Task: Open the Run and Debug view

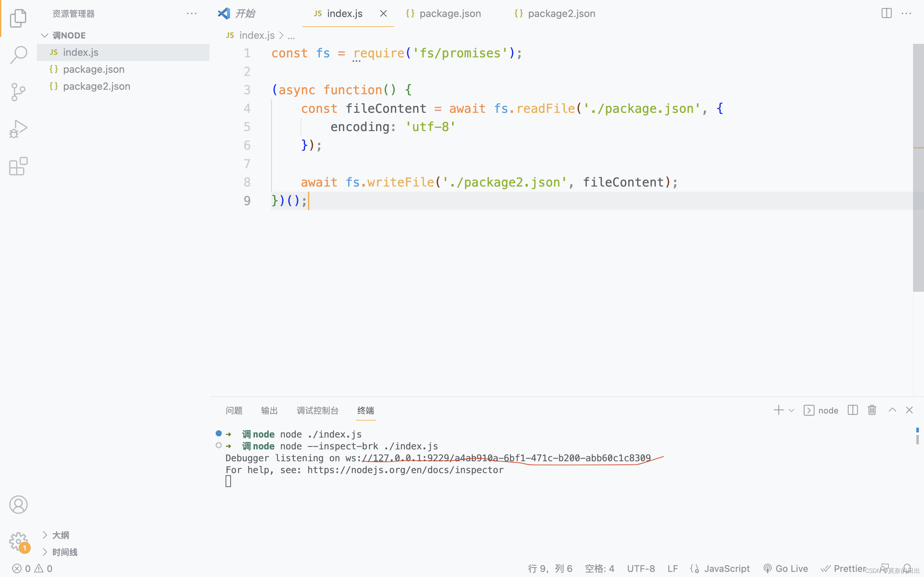Action: (18, 129)
